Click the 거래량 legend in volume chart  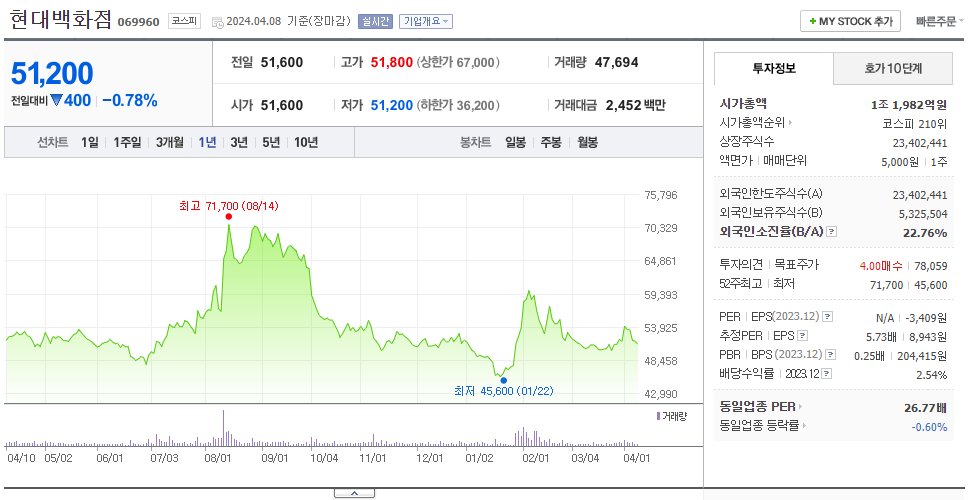coord(671,416)
